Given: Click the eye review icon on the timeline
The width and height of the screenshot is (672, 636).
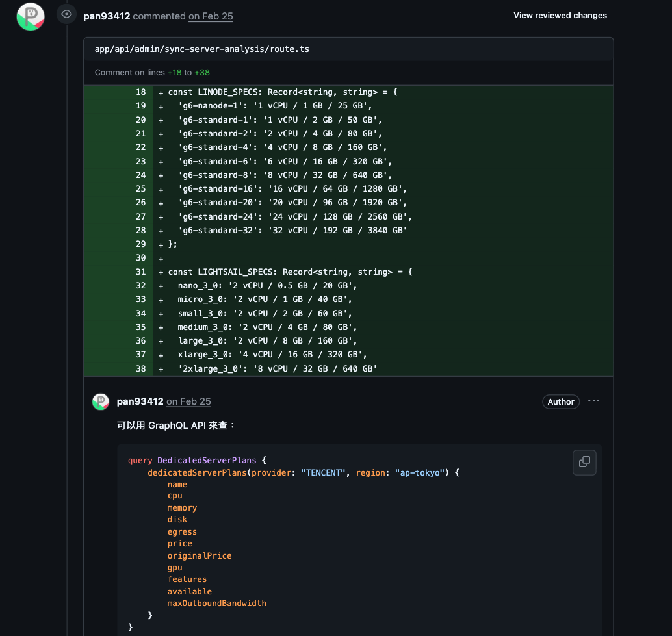Looking at the screenshot, I should (x=66, y=14).
